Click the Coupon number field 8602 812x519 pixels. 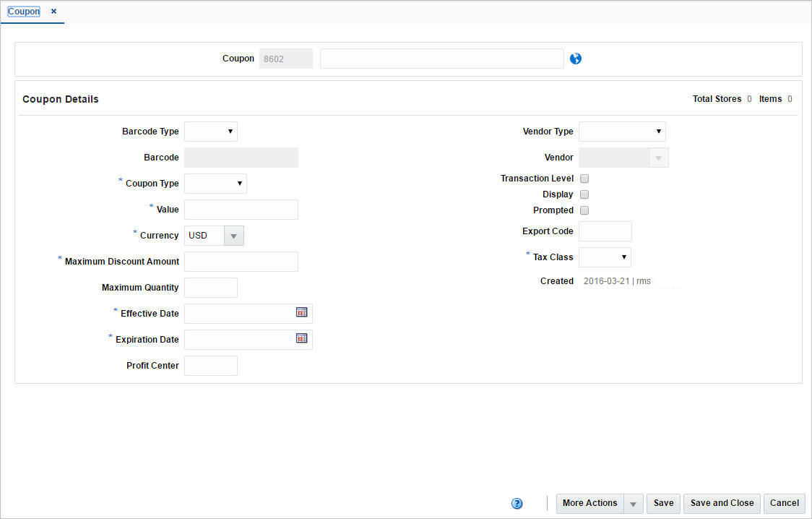point(286,59)
